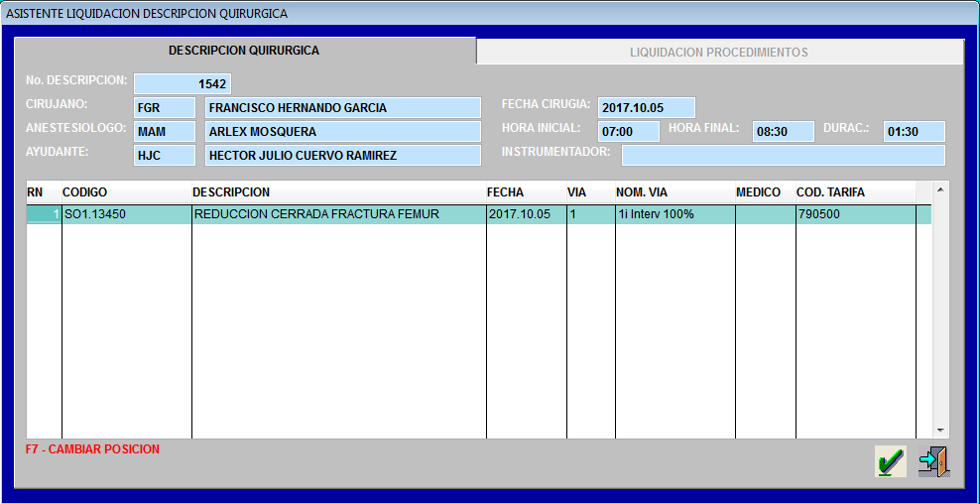Click the DURAC. field 01:30

(x=914, y=132)
